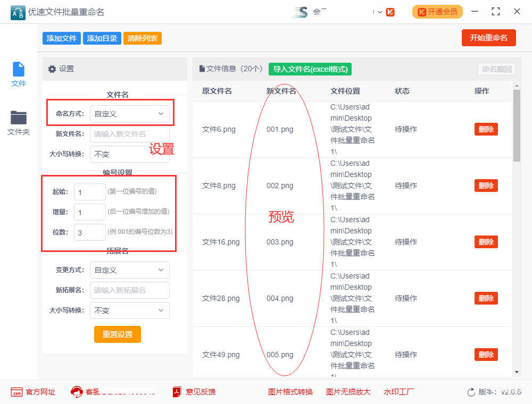Click the 清除列表 button

pyautogui.click(x=142, y=38)
